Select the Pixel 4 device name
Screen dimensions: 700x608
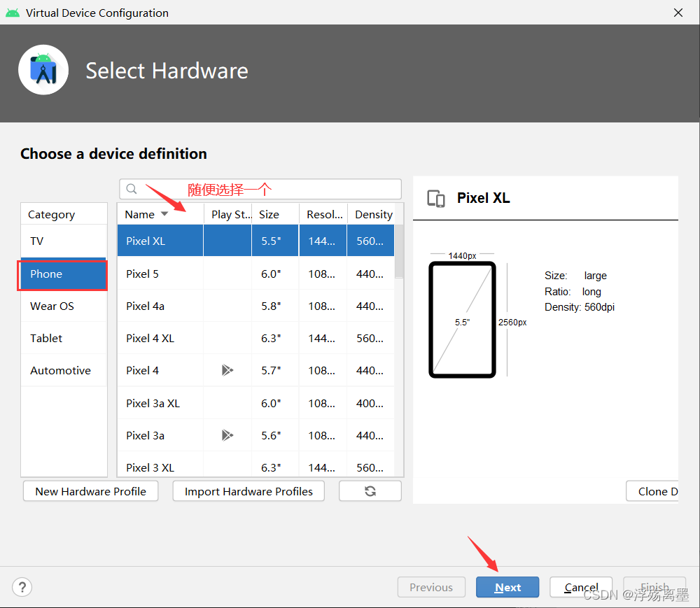[x=142, y=370]
